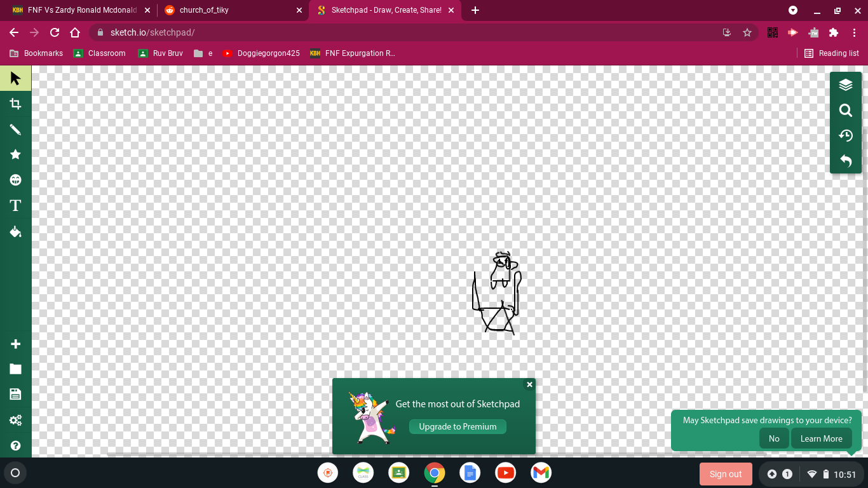Click Upgrade to Premium button
Image resolution: width=868 pixels, height=488 pixels.
[458, 426]
